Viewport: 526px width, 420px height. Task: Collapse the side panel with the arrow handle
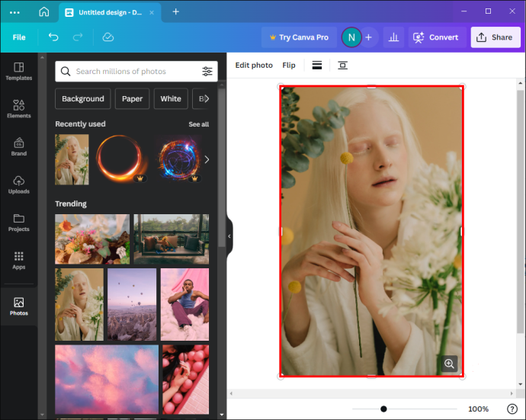tap(229, 236)
